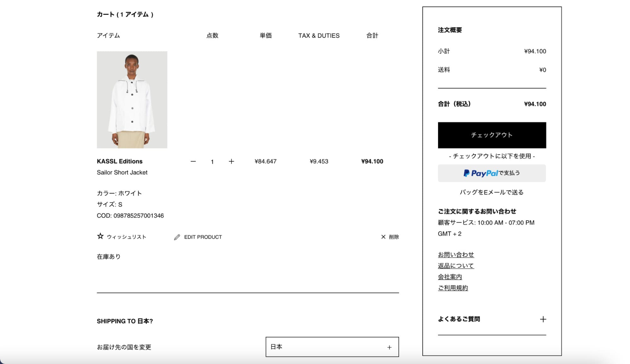Open the お問い合わせ link
Image resolution: width=630 pixels, height=364 pixels.
click(x=456, y=254)
